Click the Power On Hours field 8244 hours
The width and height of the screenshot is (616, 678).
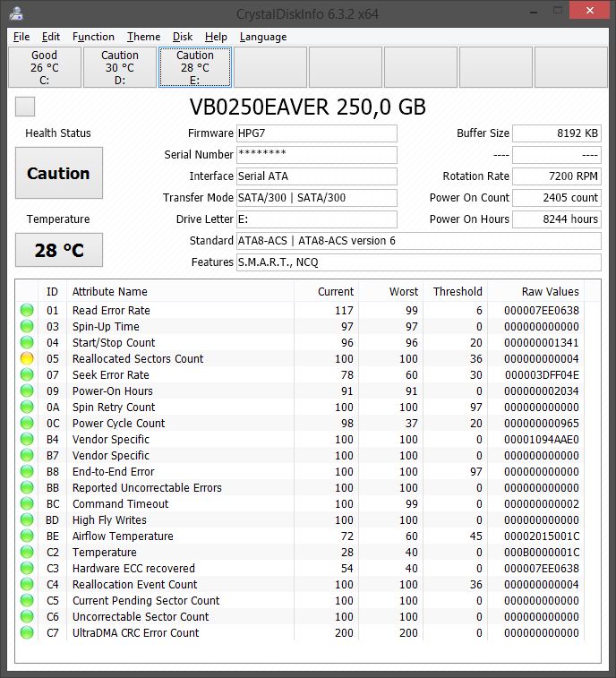click(557, 219)
